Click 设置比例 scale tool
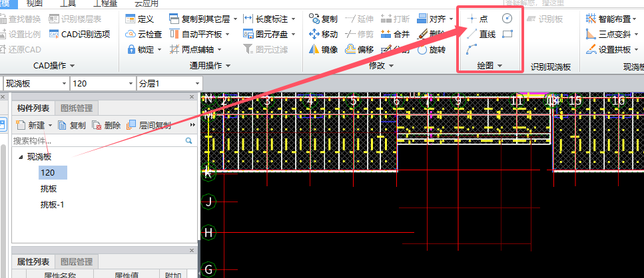The width and height of the screenshot is (644, 278). (x=21, y=34)
